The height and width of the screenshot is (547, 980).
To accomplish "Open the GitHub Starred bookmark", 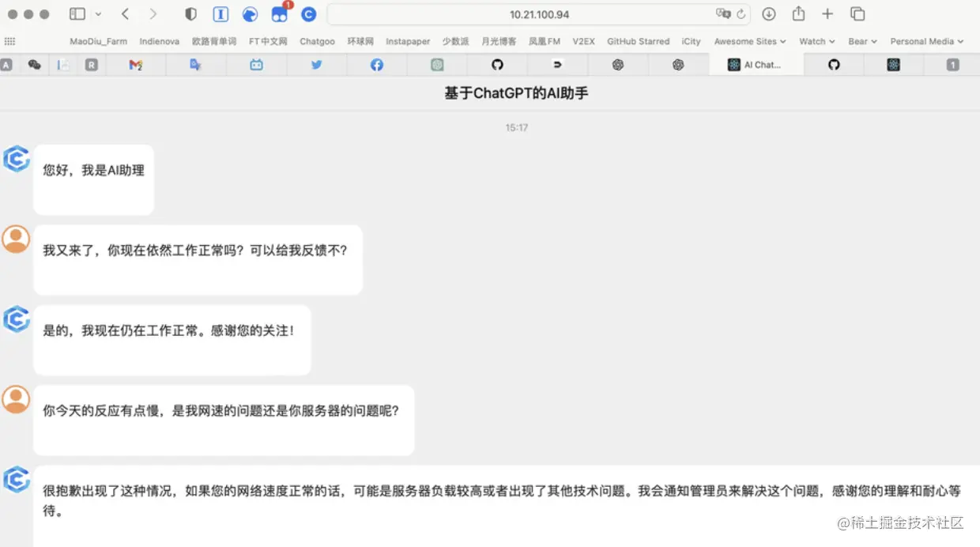I will pos(638,41).
